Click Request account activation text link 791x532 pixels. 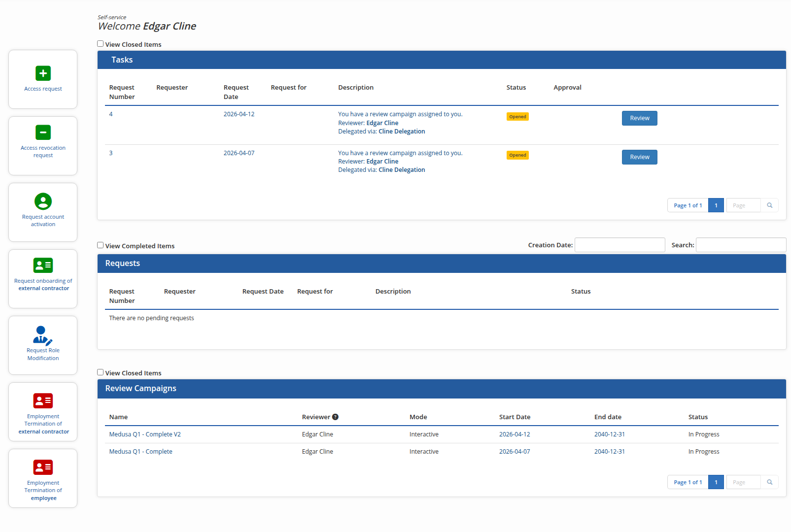pos(43,221)
